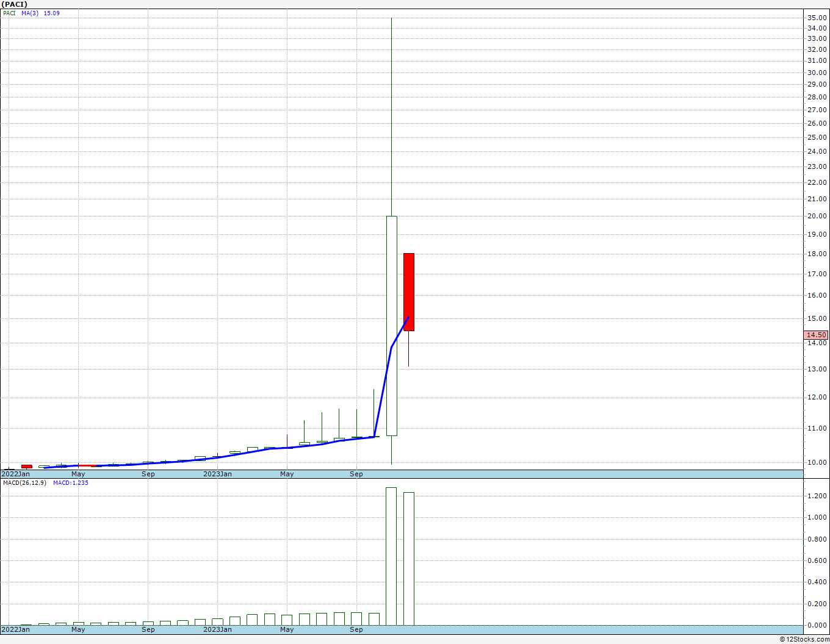Click the MA(3) 15.09 indicator label

pyautogui.click(x=40, y=13)
